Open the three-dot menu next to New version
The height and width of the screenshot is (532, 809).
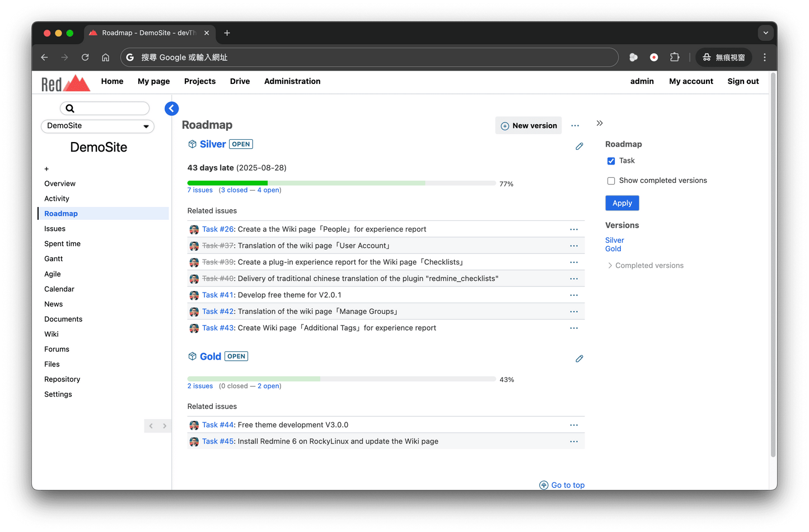[575, 126]
